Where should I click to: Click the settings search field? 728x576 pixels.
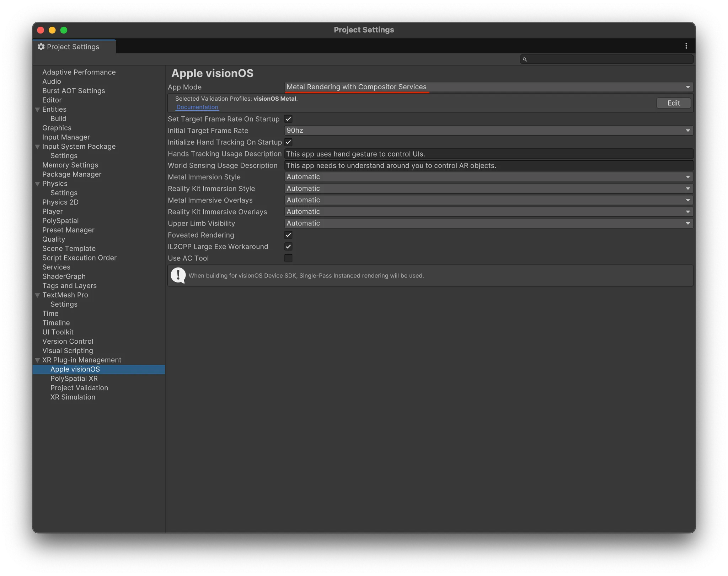click(606, 59)
